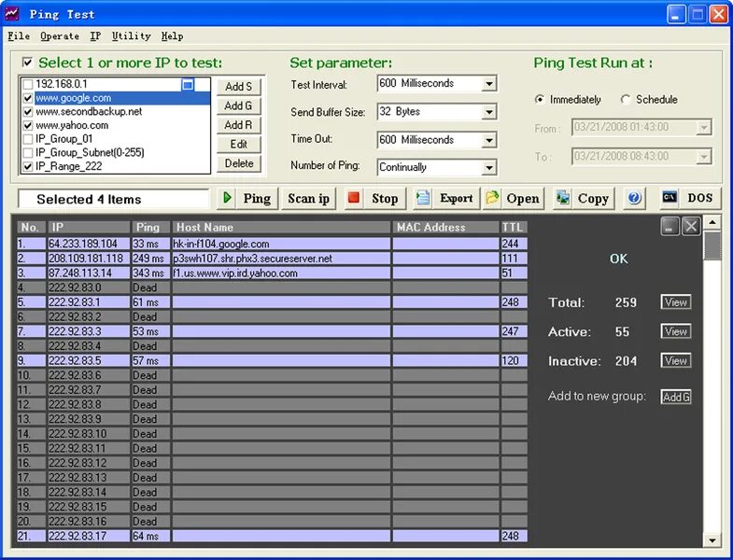Click the TTL column header

515,227
